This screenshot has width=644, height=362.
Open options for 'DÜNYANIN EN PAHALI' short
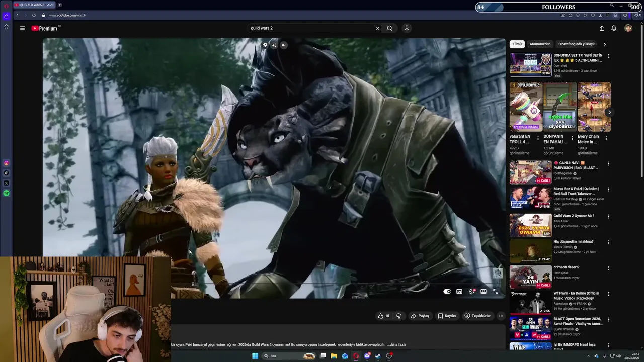(572, 138)
